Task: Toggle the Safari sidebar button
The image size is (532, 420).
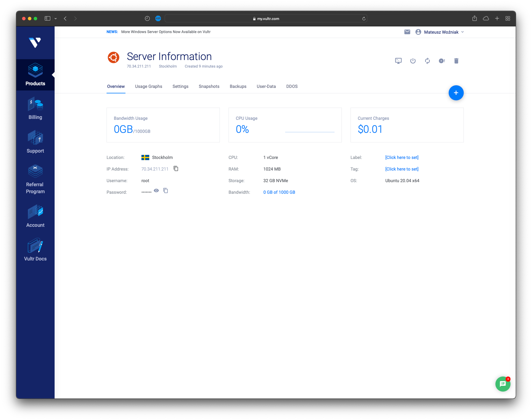Action: click(48, 19)
